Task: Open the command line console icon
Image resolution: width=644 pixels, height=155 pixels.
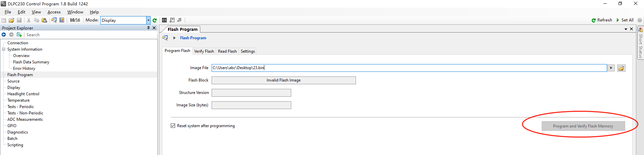Action: (164, 20)
